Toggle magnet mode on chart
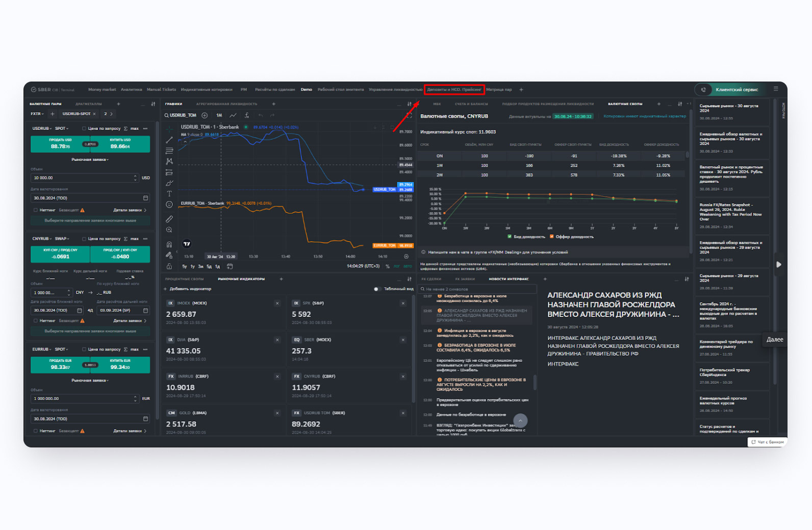The image size is (812, 530). click(x=169, y=244)
